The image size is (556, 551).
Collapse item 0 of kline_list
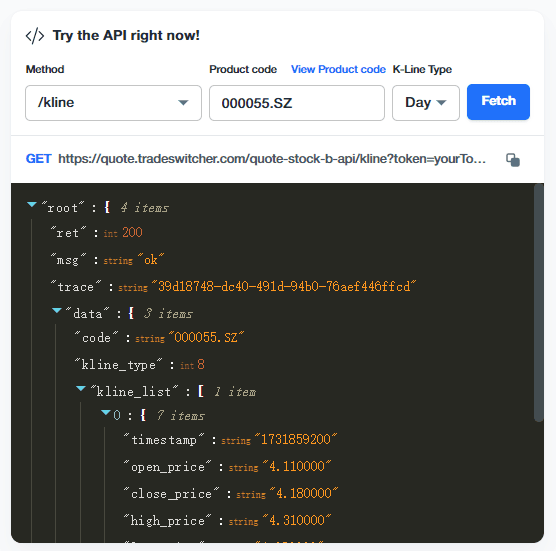point(106,412)
